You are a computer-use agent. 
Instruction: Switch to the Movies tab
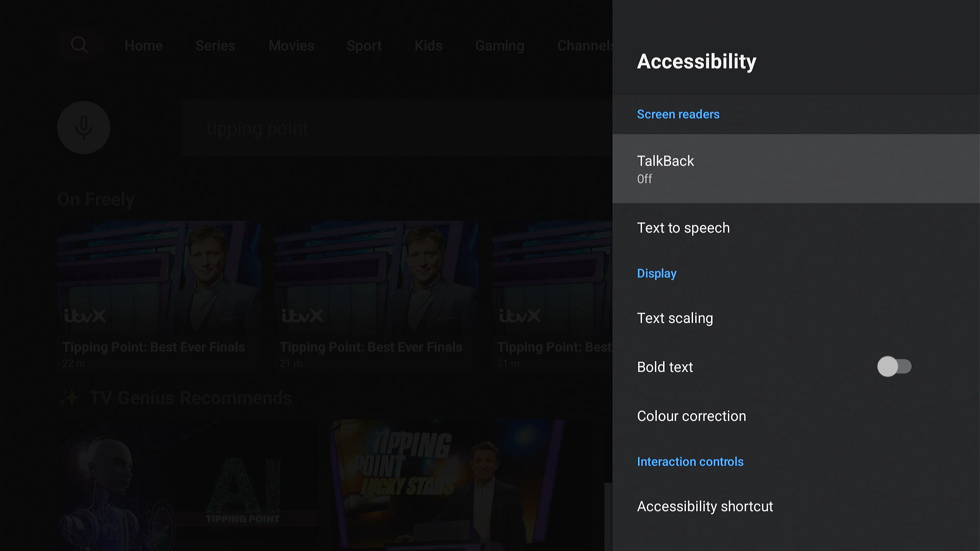coord(291,46)
